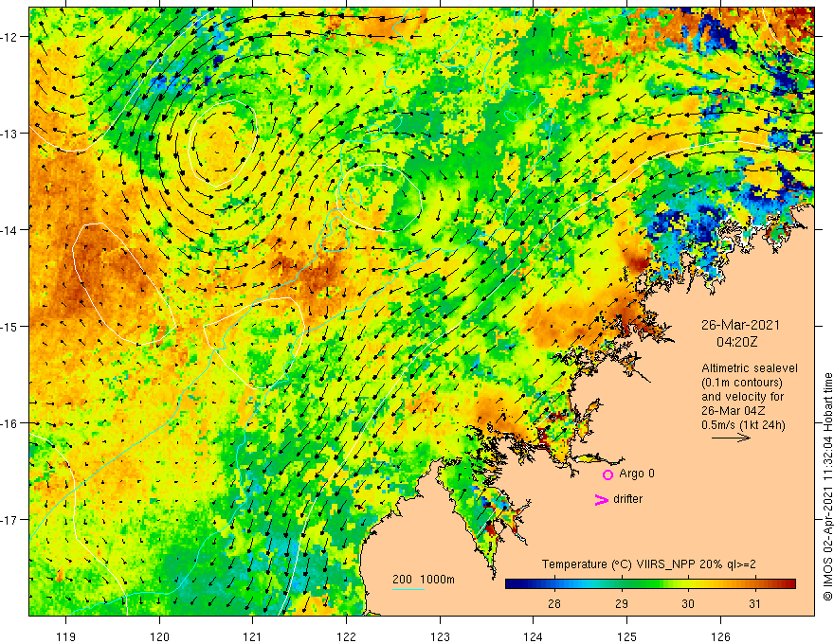The width and height of the screenshot is (834, 644).
Task: Click the 124 longitude axis label
Action: click(534, 636)
